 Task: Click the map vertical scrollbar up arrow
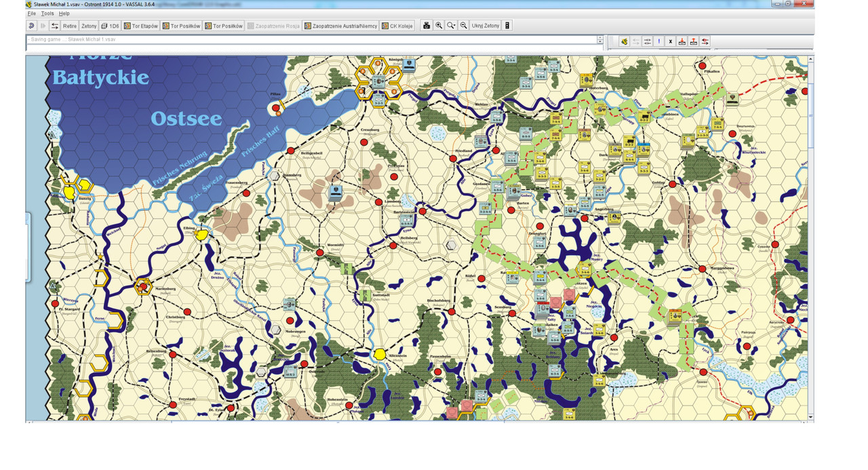coord(811,59)
